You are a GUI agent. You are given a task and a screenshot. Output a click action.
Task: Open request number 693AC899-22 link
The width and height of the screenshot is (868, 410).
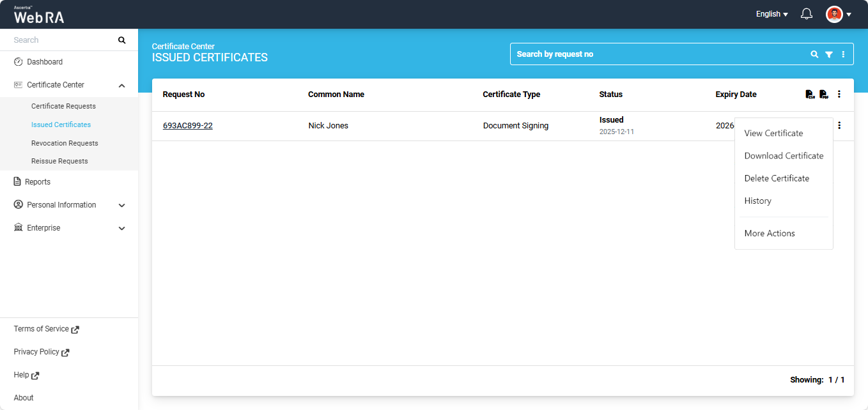[187, 126]
